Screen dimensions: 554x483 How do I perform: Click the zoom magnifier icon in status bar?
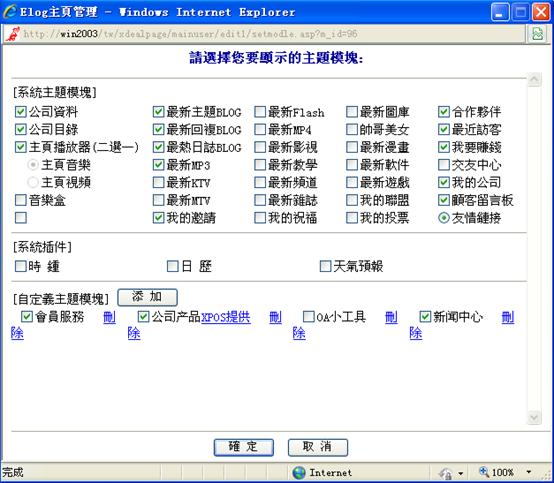[x=484, y=471]
